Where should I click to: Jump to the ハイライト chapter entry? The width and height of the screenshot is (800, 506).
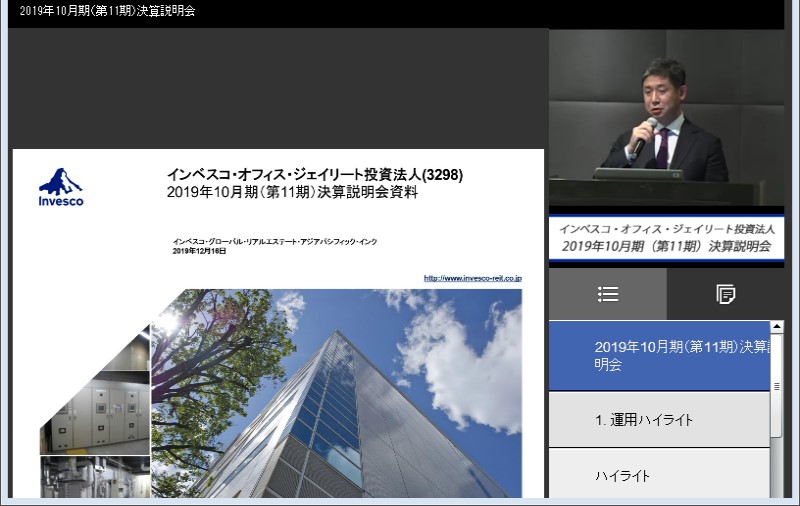[659, 474]
